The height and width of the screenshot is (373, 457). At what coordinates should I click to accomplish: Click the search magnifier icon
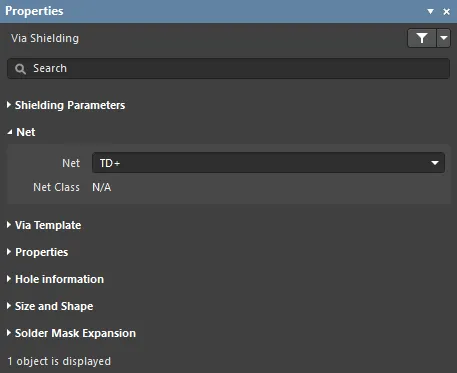click(x=20, y=69)
